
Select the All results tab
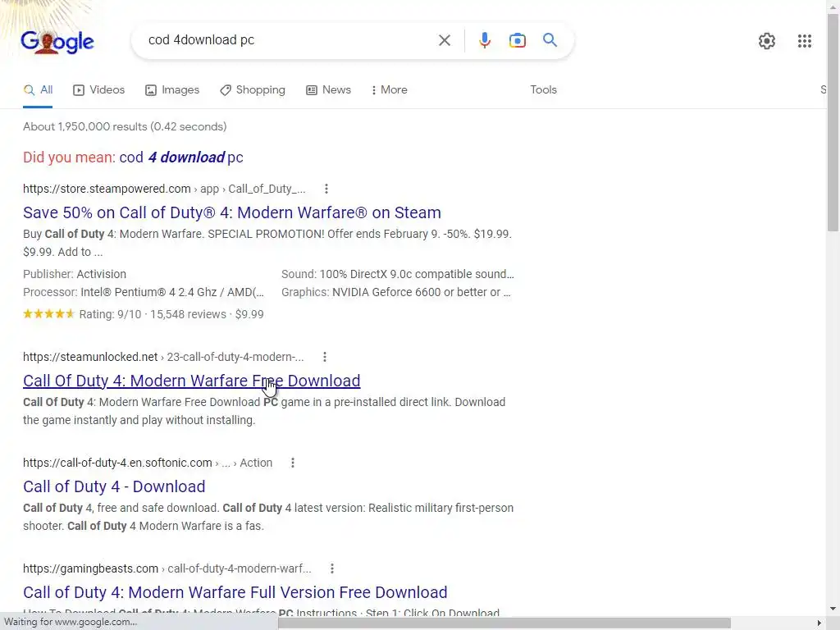[38, 90]
